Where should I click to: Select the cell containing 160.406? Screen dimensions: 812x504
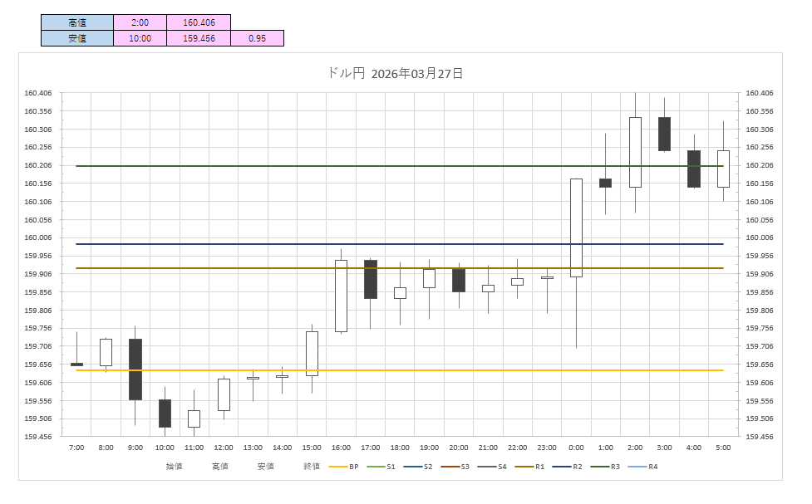click(x=198, y=22)
